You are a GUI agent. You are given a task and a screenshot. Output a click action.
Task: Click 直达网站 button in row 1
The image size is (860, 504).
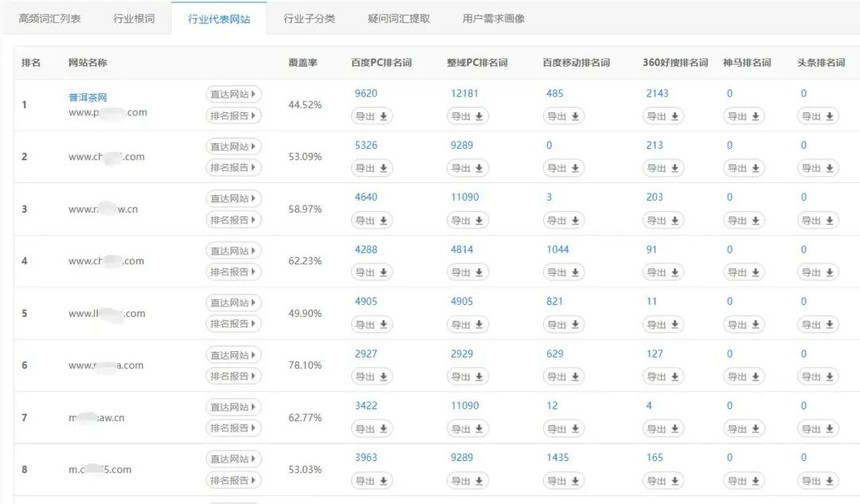[233, 94]
